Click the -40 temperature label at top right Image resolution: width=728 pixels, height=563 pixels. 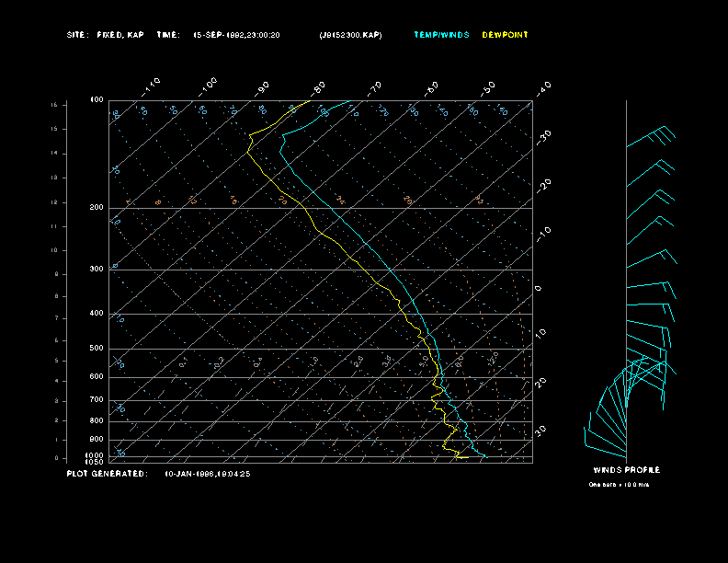click(543, 87)
